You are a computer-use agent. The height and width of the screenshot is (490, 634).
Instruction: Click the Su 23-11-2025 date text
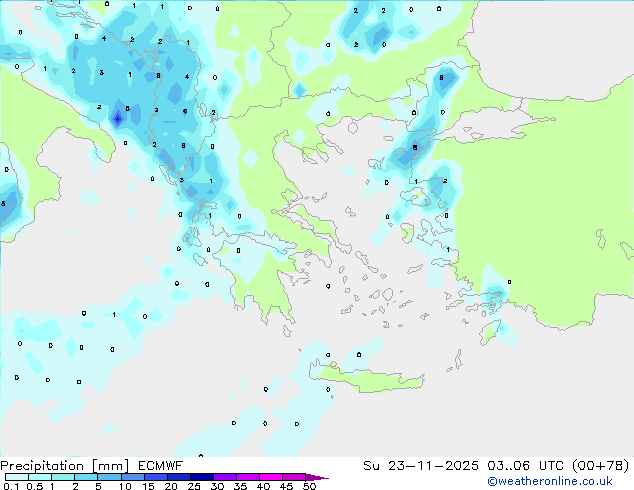click(421, 466)
